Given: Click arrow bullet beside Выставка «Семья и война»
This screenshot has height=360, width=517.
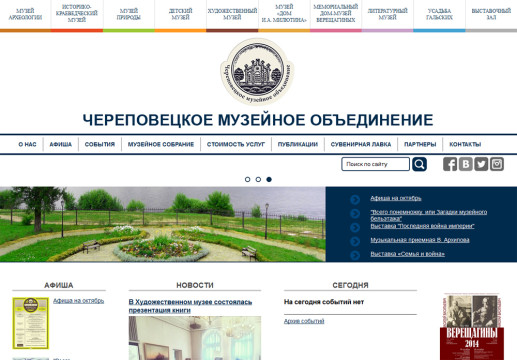Looking at the screenshot, I should pos(355,255).
